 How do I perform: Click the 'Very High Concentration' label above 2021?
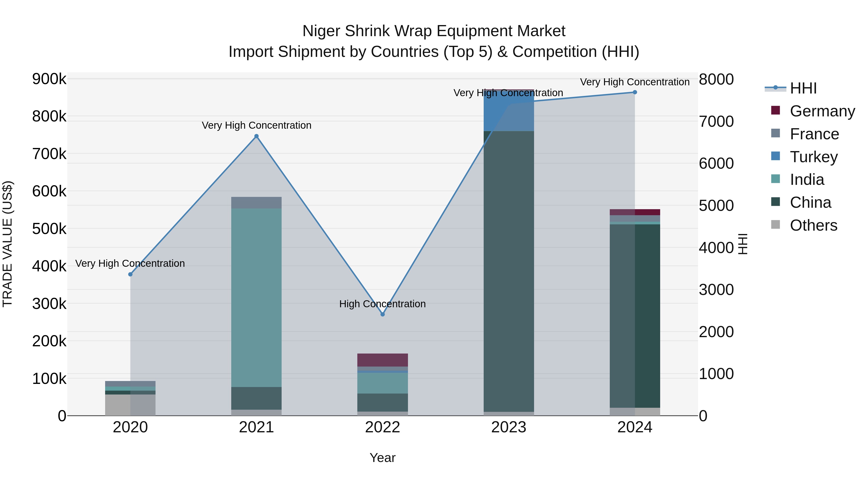click(x=257, y=125)
